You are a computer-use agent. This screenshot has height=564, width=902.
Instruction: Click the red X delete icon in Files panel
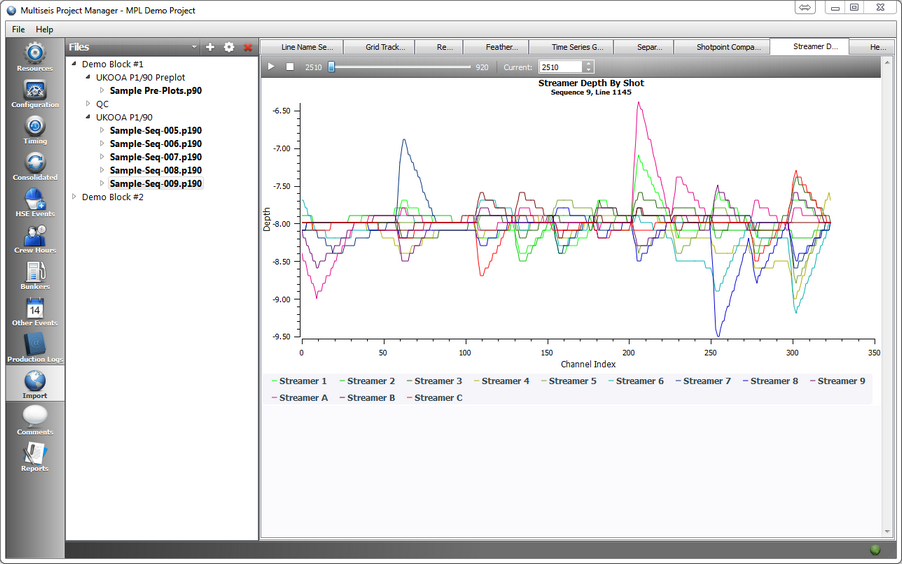tap(248, 47)
